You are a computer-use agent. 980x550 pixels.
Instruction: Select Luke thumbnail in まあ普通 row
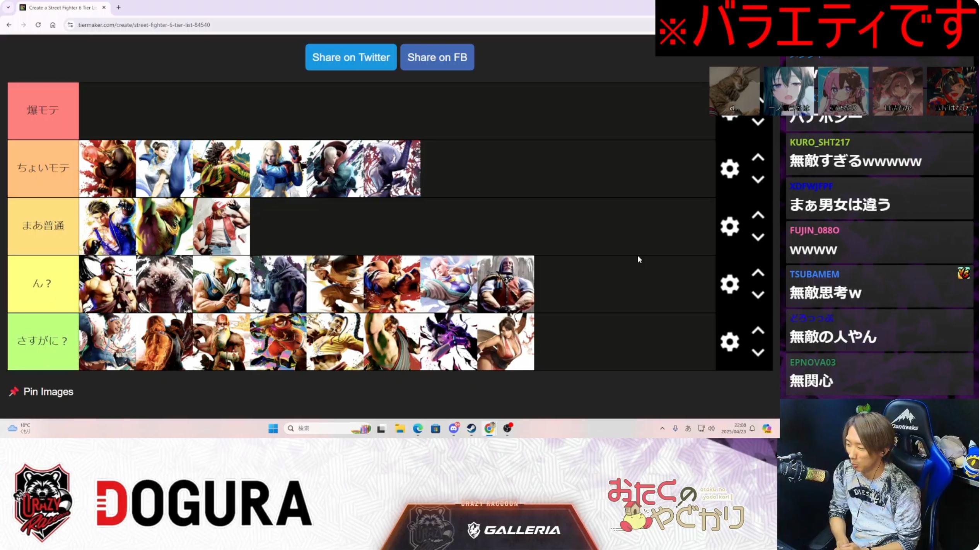[108, 226]
